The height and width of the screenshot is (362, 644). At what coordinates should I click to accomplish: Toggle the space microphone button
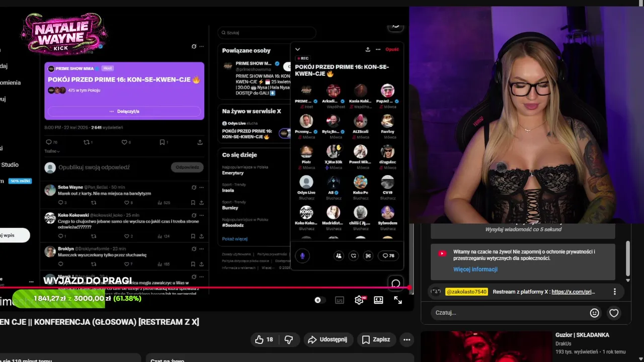(302, 255)
